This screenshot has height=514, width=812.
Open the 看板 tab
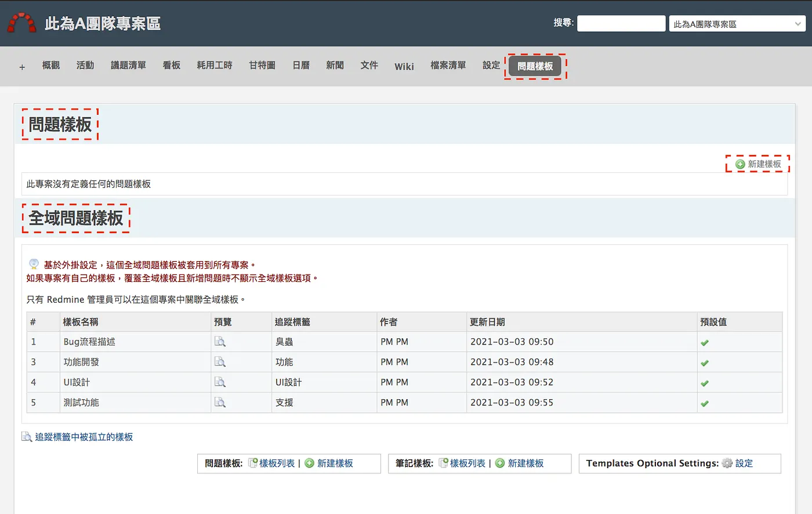172,66
